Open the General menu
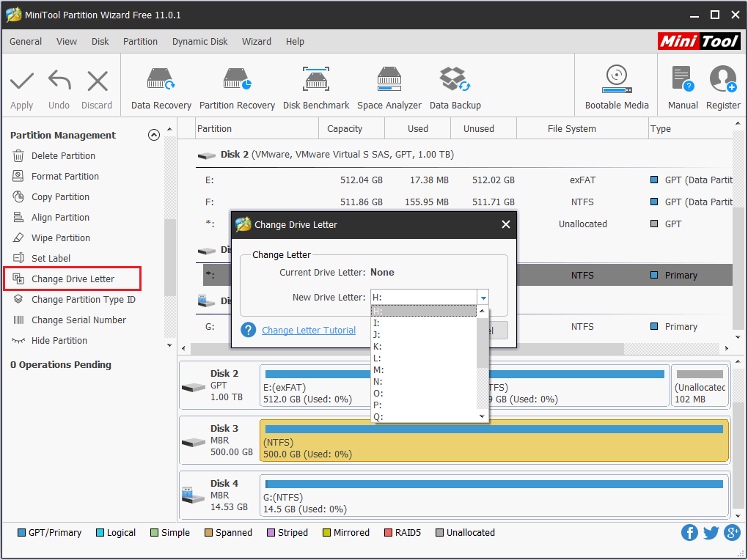 [x=26, y=42]
